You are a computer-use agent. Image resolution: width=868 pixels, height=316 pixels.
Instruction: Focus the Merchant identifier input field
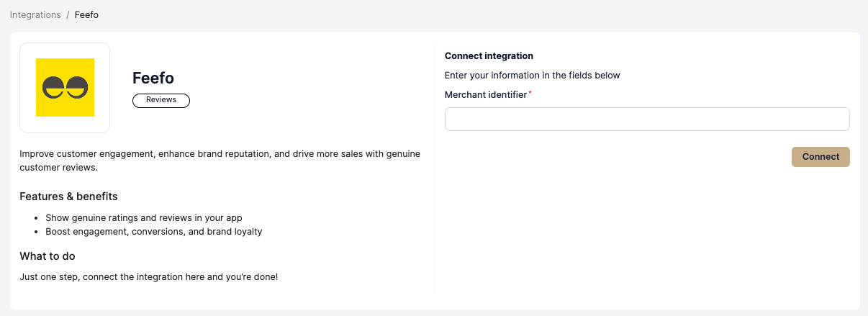(x=646, y=119)
